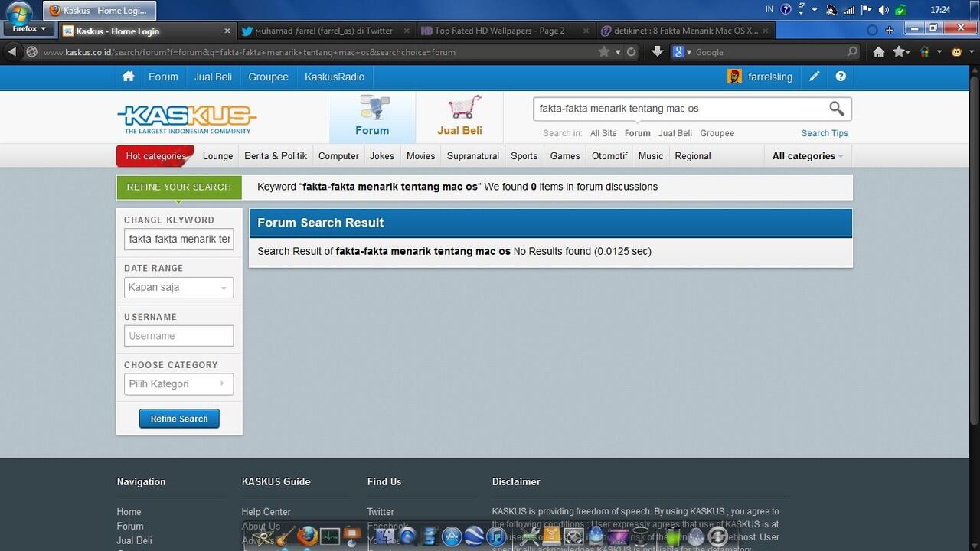980x551 pixels.
Task: Bookmark this page with the star icon
Action: click(604, 52)
